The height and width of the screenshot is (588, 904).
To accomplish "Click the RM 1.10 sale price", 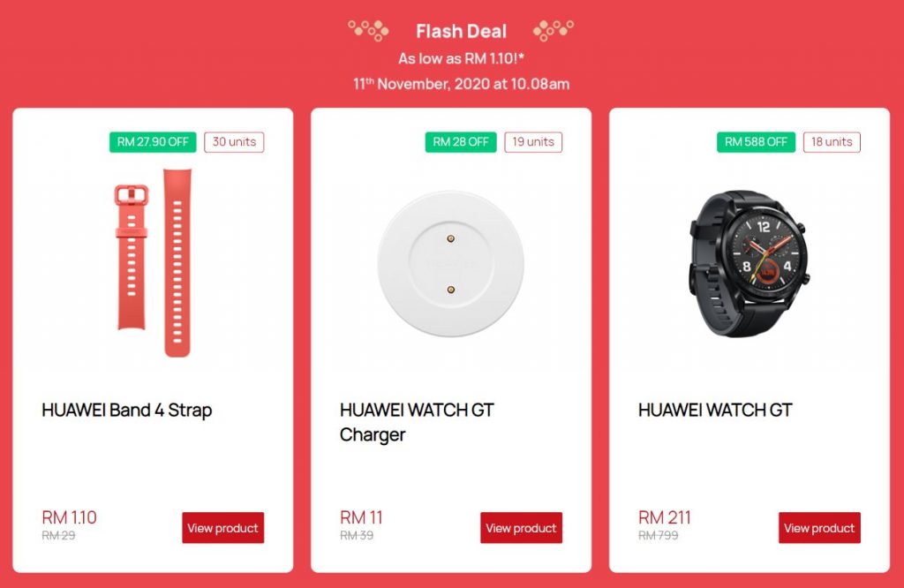I will tap(69, 517).
